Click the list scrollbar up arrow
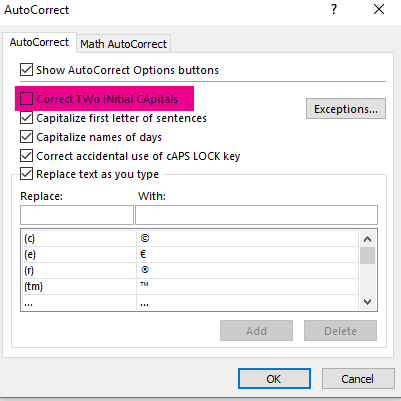Viewport: 401px width, 401px height. [x=368, y=239]
